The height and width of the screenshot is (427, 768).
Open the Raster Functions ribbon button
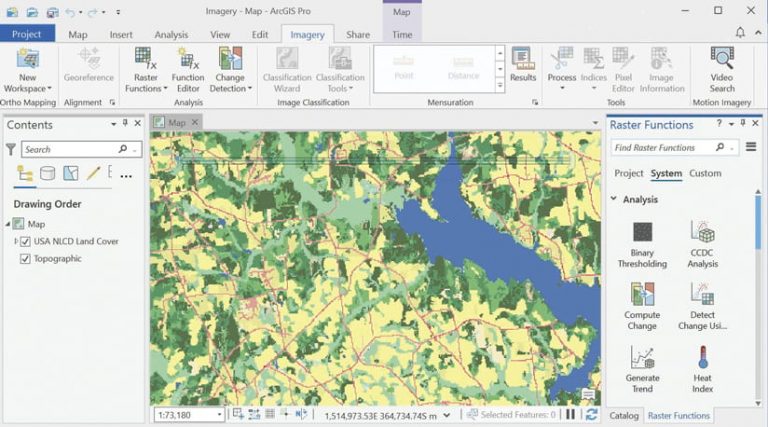pyautogui.click(x=145, y=70)
